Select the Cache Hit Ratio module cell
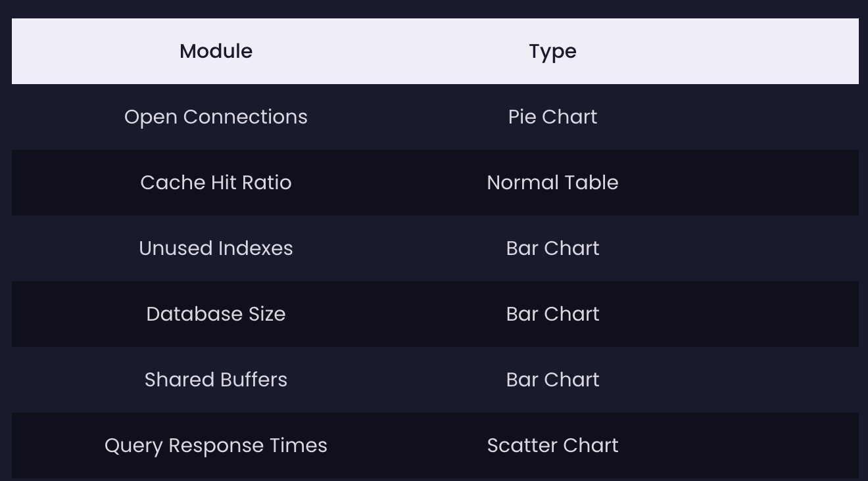This screenshot has width=868, height=481. coord(216,183)
